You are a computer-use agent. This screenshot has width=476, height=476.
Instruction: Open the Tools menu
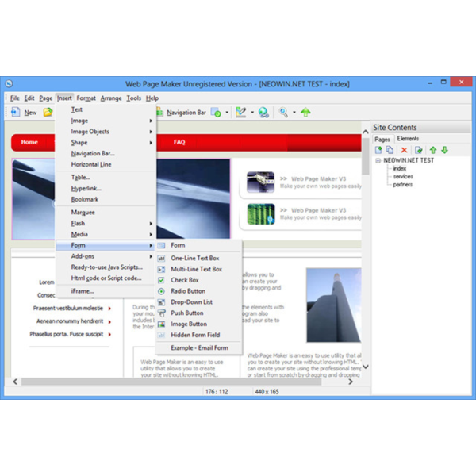pyautogui.click(x=133, y=98)
